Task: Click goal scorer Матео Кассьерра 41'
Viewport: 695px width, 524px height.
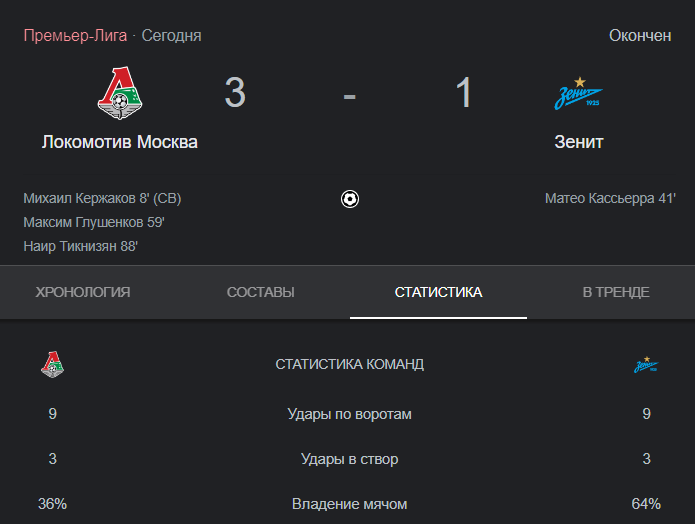Action: 610,198
